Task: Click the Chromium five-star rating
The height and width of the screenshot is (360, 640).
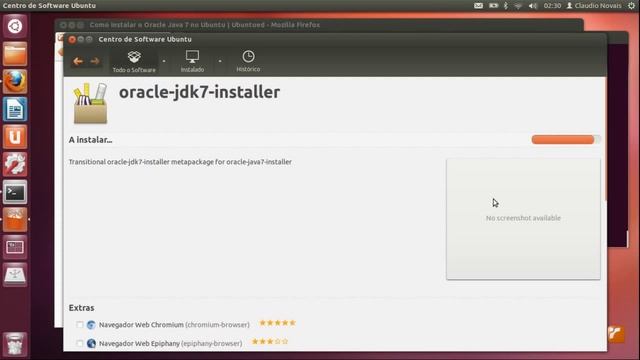Action: pyautogui.click(x=278, y=323)
